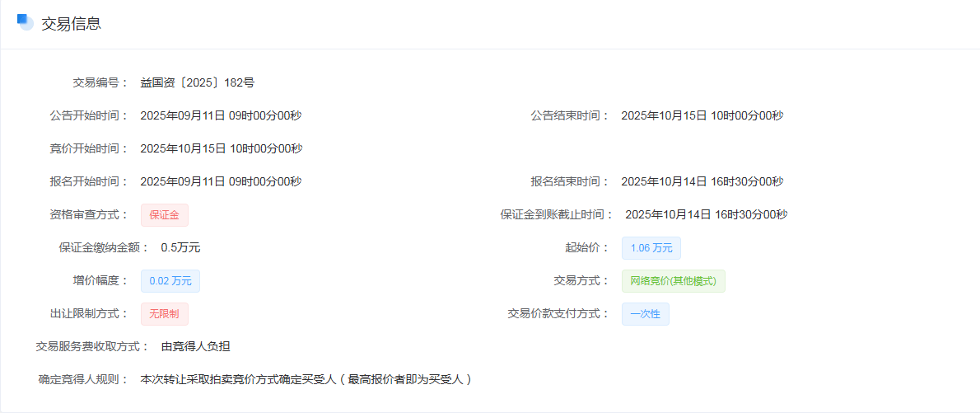The height and width of the screenshot is (413, 980).
Task: Click the 竞价开始时间 date value
Action: (x=221, y=148)
